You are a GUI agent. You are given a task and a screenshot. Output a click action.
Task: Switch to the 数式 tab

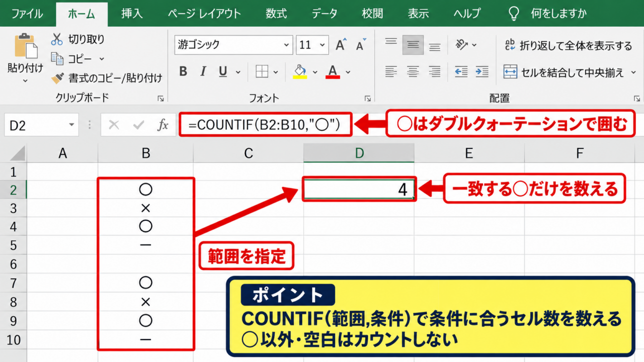click(276, 14)
